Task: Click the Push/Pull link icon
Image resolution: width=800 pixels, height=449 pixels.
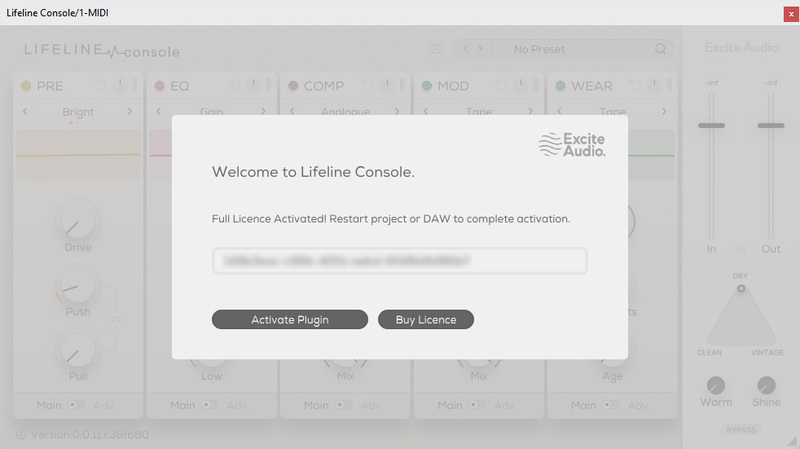Action: pyautogui.click(x=116, y=319)
